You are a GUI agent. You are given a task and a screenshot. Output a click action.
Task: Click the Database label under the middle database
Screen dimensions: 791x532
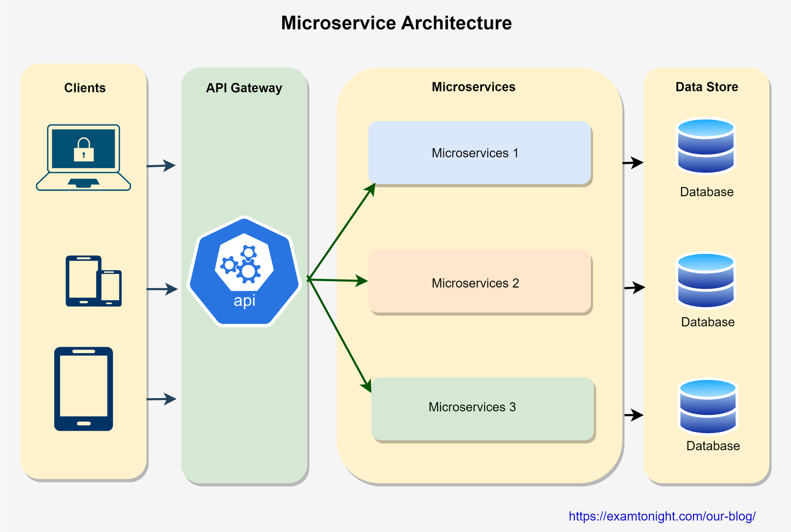(708, 322)
